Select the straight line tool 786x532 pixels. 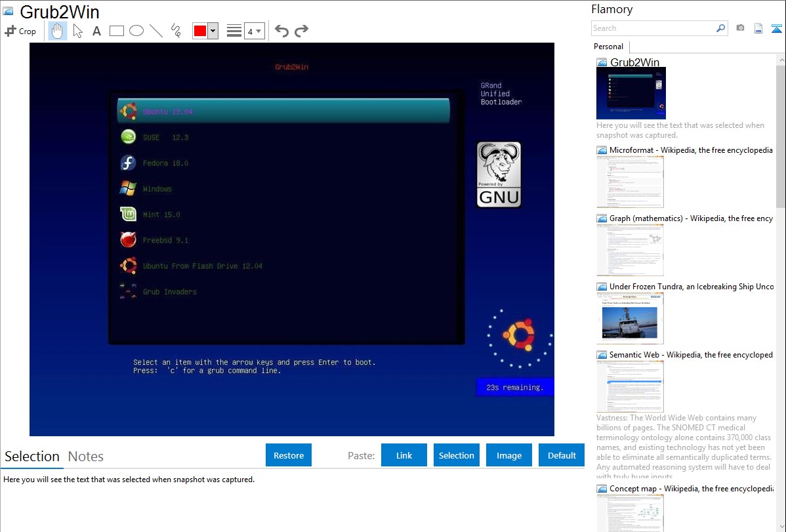pos(156,31)
